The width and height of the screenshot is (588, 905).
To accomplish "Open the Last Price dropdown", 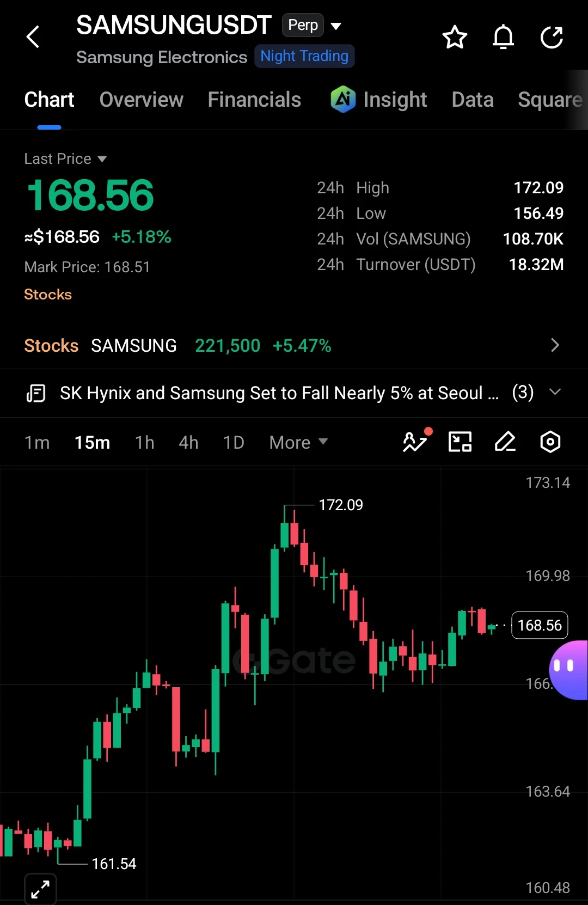I will click(65, 158).
